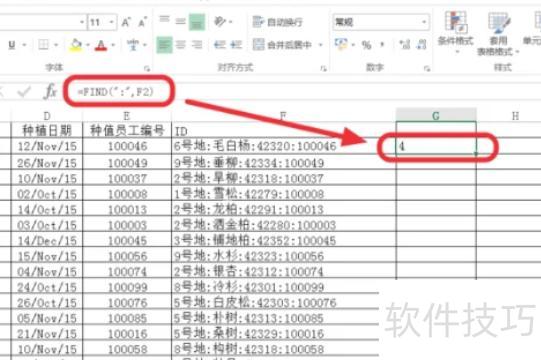Open 套用表格格式 format as table
Image resolution: width=541 pixels, height=360 pixels.
click(498, 34)
